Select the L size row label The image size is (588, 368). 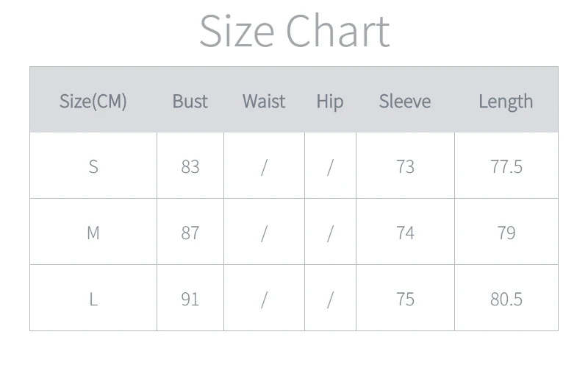tap(93, 299)
